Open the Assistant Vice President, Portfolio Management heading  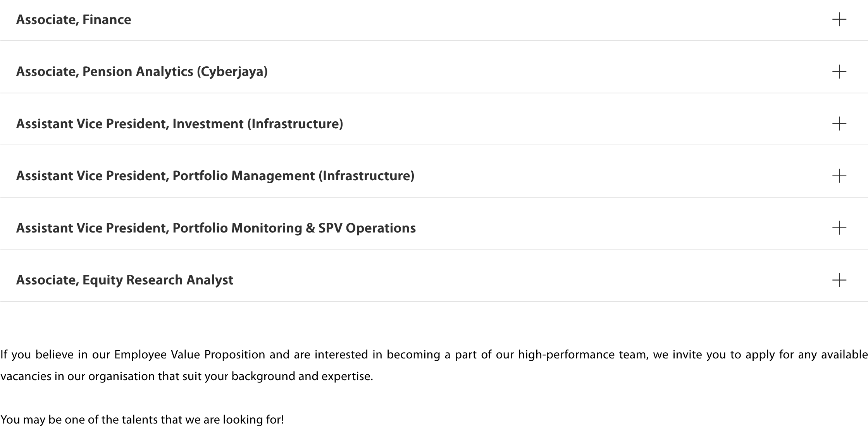(215, 176)
